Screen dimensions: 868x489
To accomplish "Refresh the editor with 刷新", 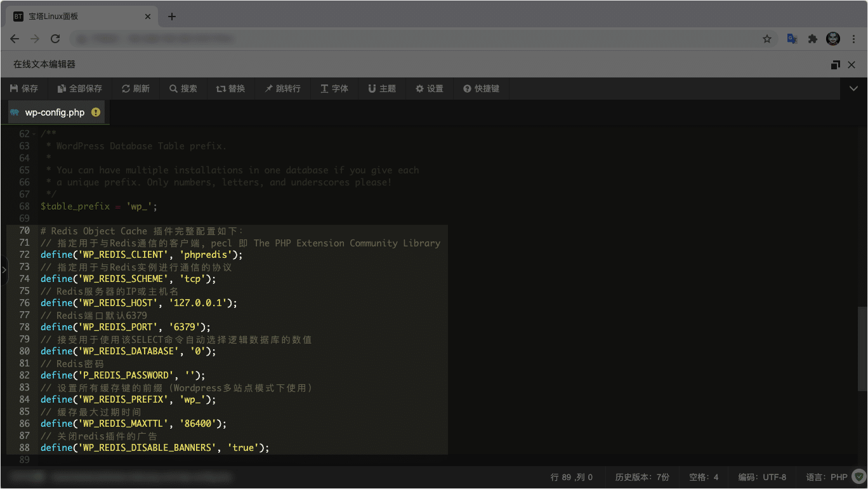I will (136, 89).
